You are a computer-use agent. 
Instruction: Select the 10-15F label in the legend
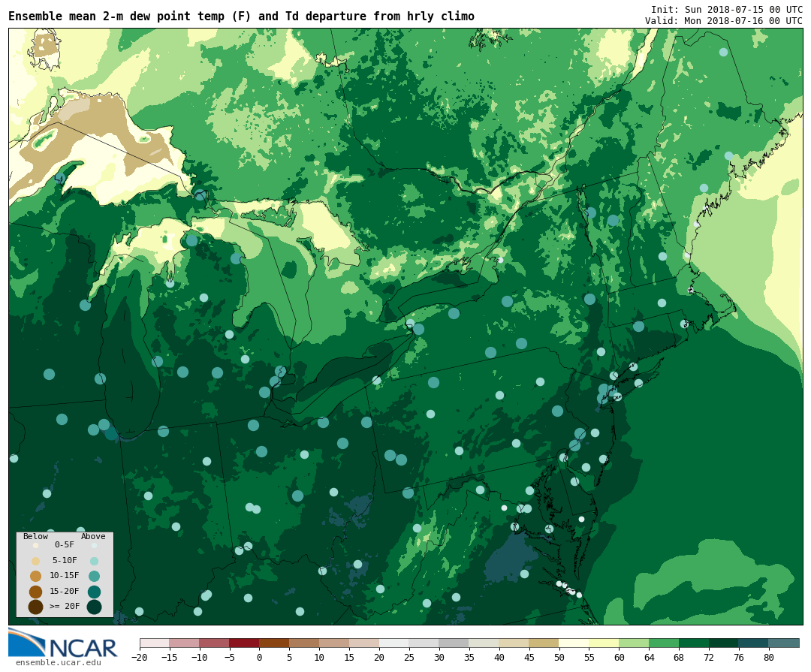pyautogui.click(x=64, y=575)
